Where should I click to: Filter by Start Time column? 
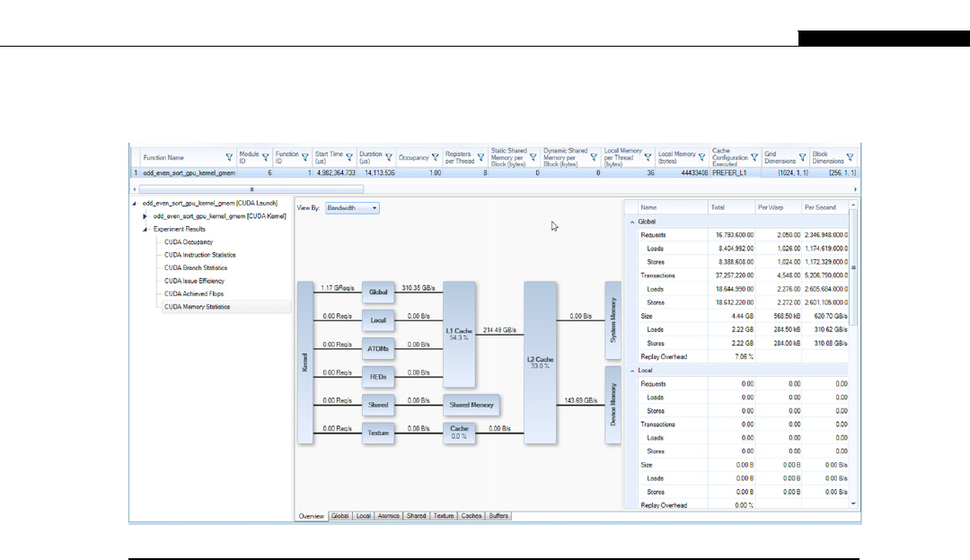point(349,158)
